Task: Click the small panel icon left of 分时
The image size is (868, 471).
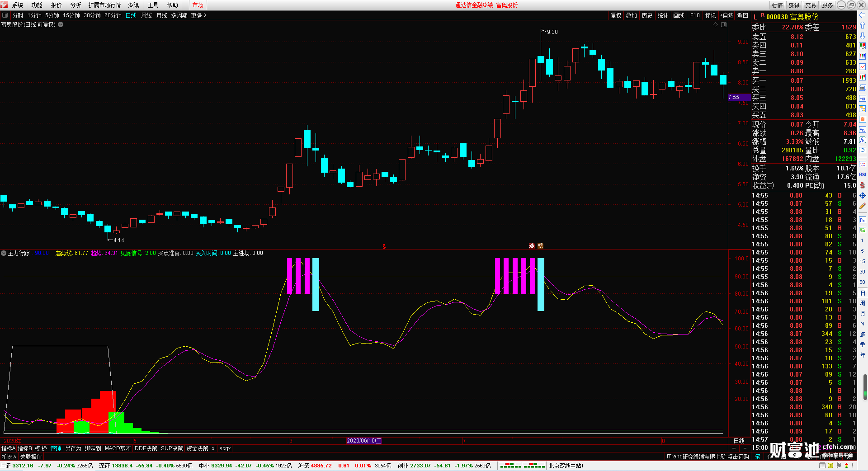Action: click(x=5, y=15)
